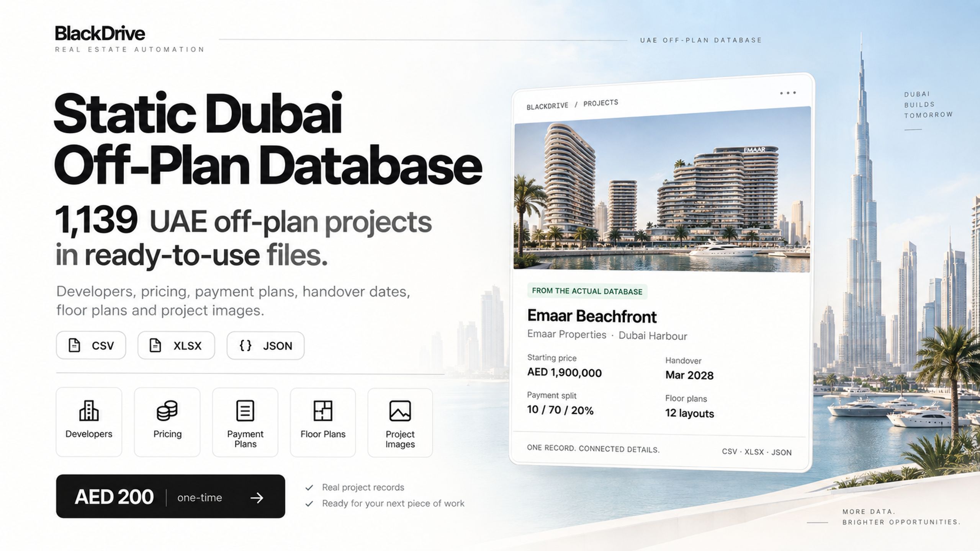Click the checkmark beside Real project records
Viewport: 980px width, 551px height.
click(x=309, y=487)
